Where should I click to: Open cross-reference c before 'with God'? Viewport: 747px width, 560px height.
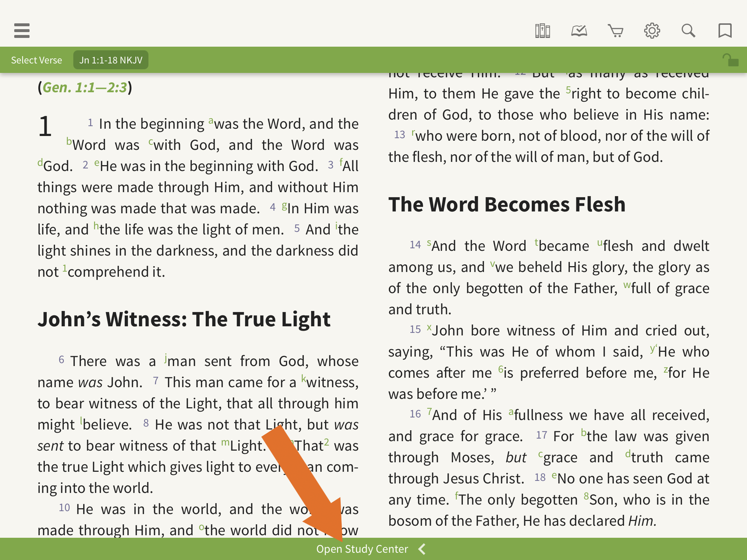tap(151, 141)
